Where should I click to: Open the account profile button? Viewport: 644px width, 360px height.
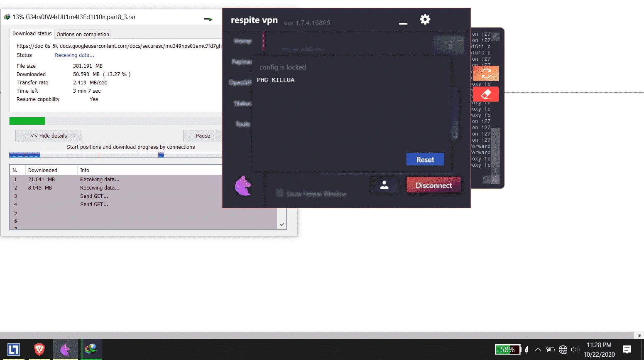pyautogui.click(x=384, y=185)
